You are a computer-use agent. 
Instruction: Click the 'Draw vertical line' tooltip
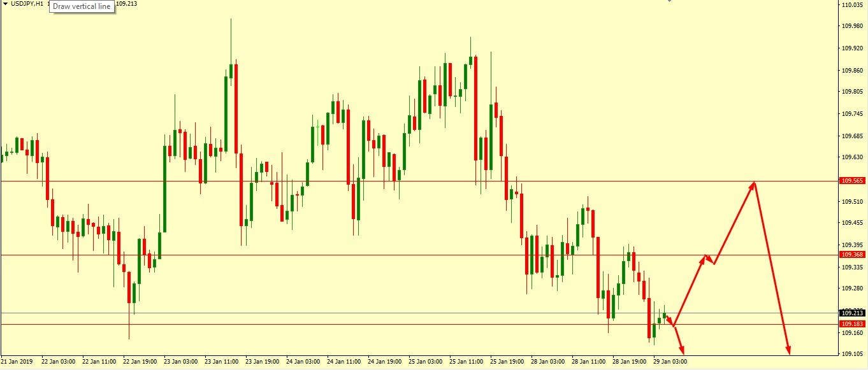point(82,6)
